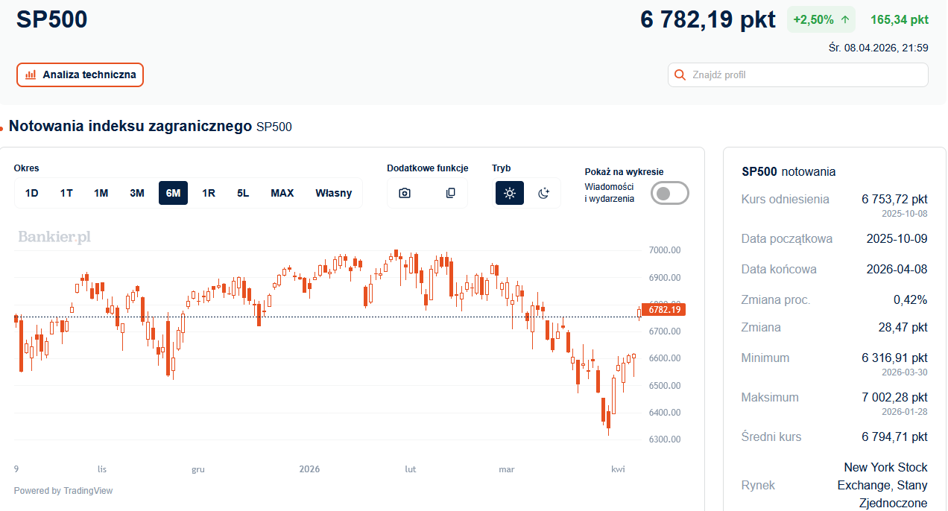Click Powered by TradingView link
Viewport: 948px width, 511px height.
coord(63,490)
